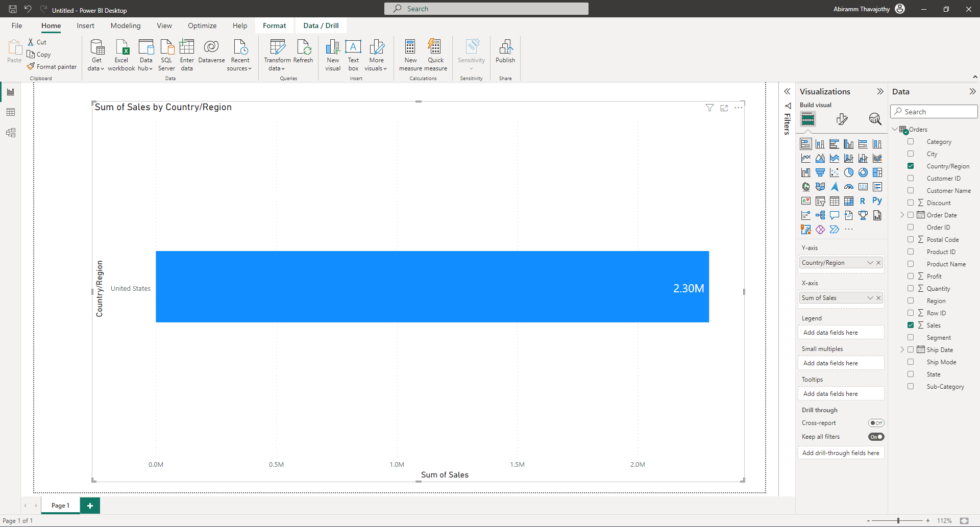Open Dataverse connector
The width and height of the screenshot is (980, 527).
[211, 51]
